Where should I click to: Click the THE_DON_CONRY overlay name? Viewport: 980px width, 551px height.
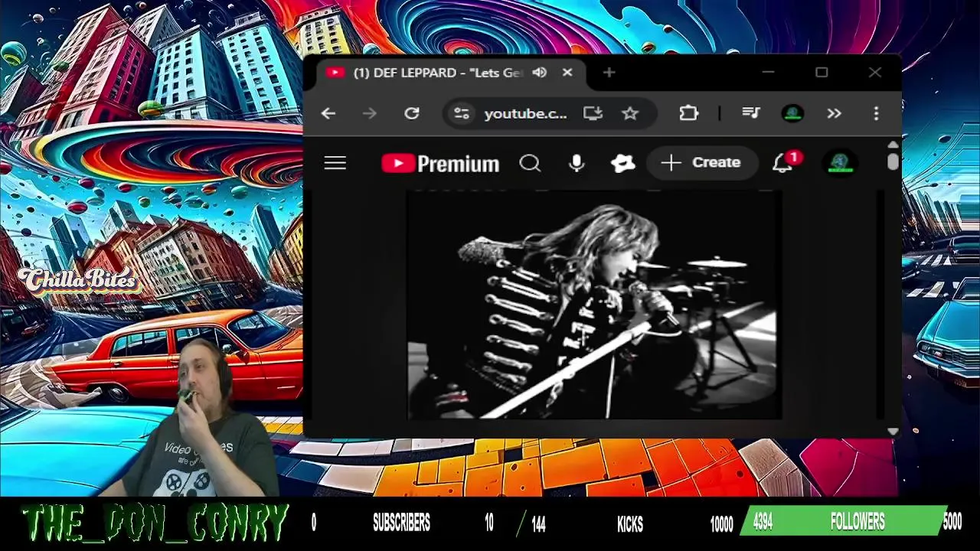point(156,523)
